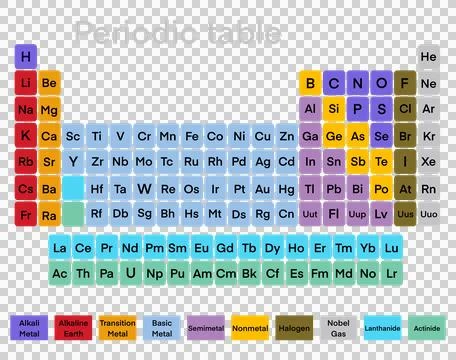456x360 pixels.
Task: Click the Halogen legend swatch
Action: point(294,328)
